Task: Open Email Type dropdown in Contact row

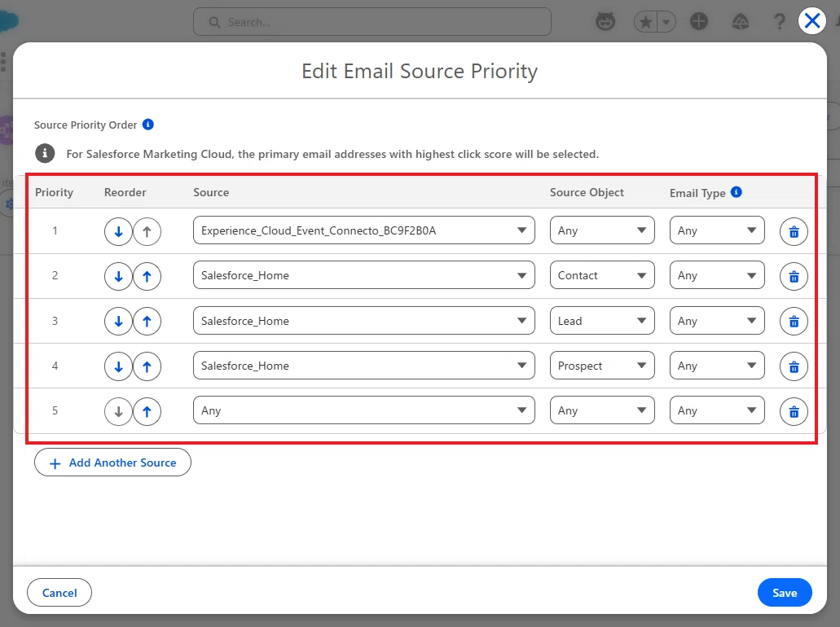Action: click(x=717, y=275)
